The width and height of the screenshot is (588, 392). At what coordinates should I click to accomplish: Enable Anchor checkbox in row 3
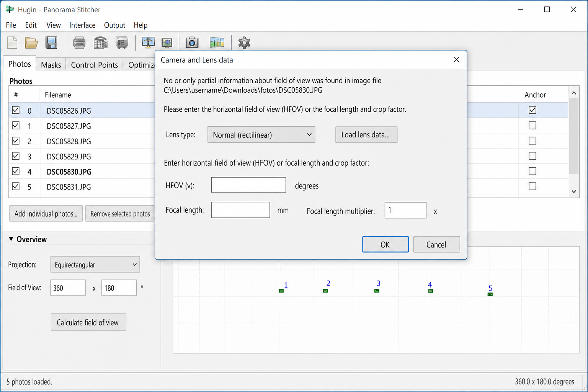tap(532, 156)
